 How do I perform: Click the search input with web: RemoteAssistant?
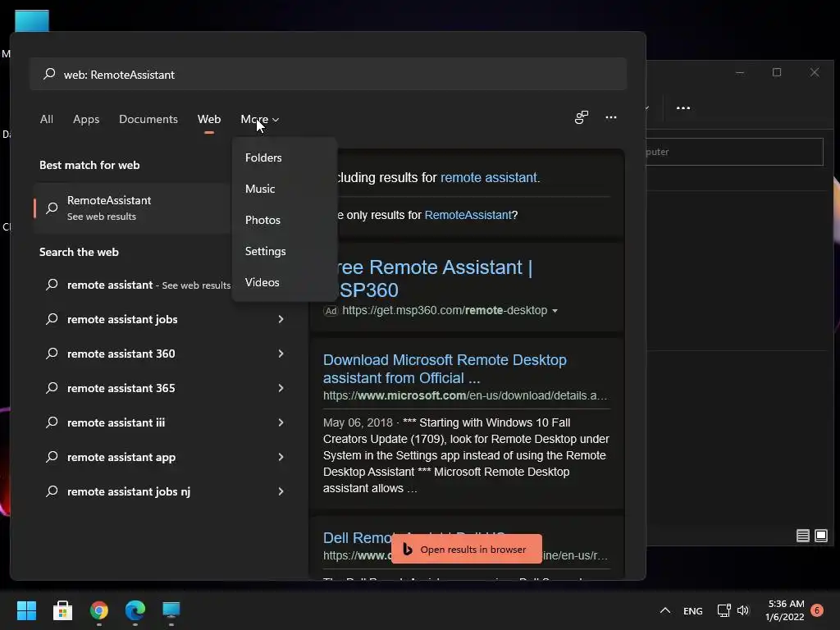pos(328,74)
